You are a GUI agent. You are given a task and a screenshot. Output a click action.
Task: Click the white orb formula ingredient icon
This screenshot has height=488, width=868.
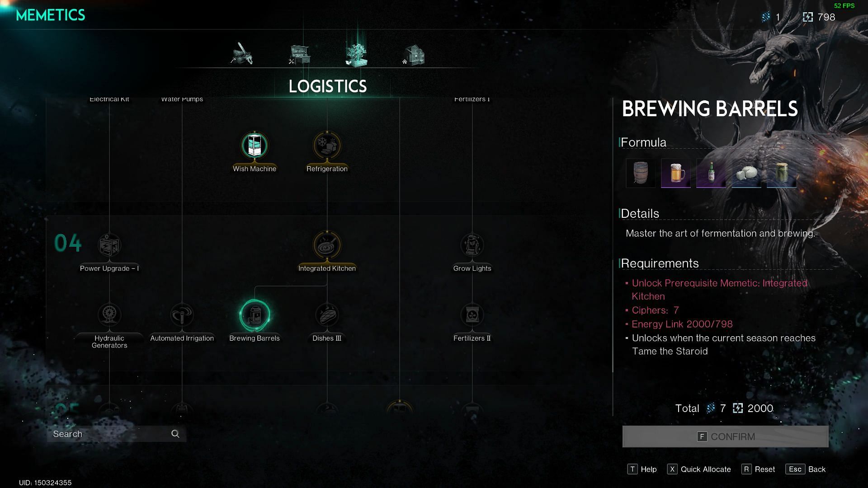point(746,173)
